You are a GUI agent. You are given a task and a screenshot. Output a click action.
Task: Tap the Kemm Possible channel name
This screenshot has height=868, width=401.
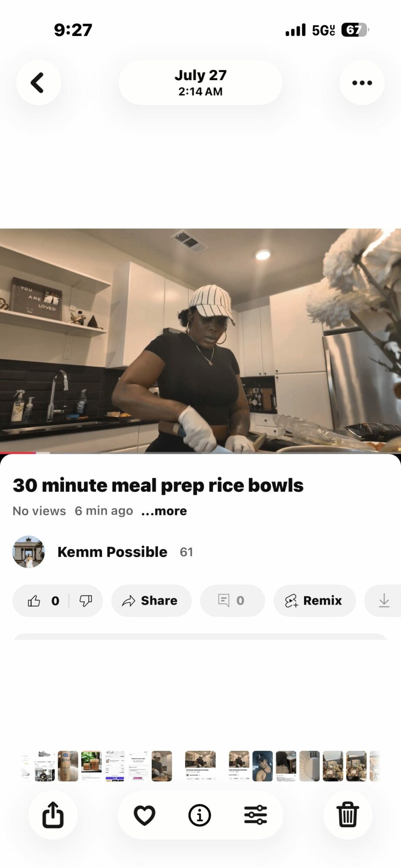point(113,552)
